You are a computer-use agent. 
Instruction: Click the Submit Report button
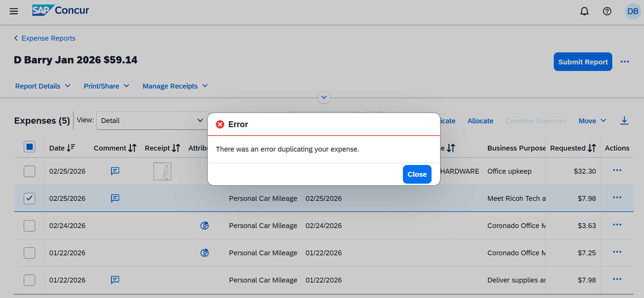pyautogui.click(x=583, y=62)
